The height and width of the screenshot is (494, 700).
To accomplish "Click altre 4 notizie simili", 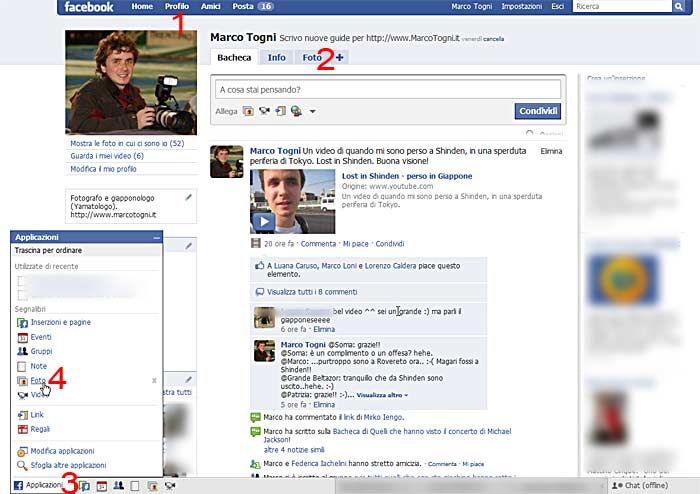I will click(x=294, y=449).
